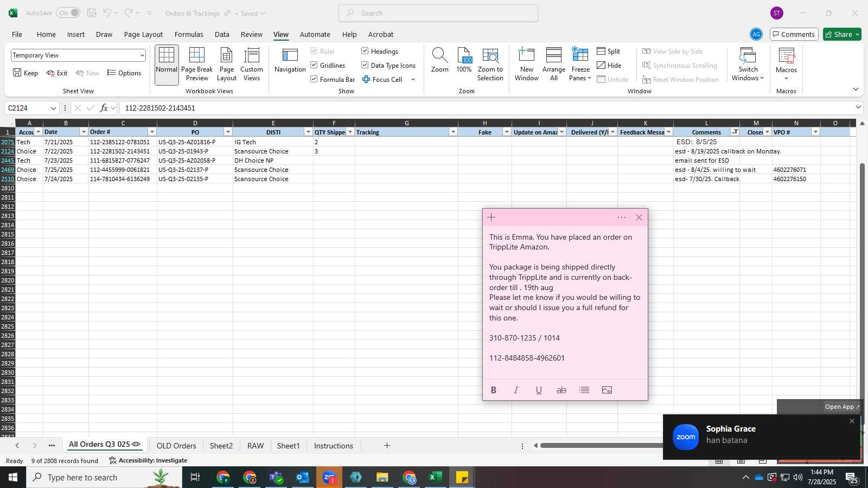Toggle the Headings checkbox
This screenshot has width=868, height=488.
(365, 51)
